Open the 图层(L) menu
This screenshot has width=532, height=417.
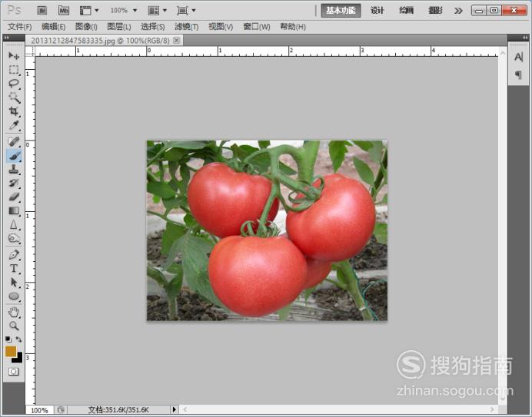[x=119, y=26]
